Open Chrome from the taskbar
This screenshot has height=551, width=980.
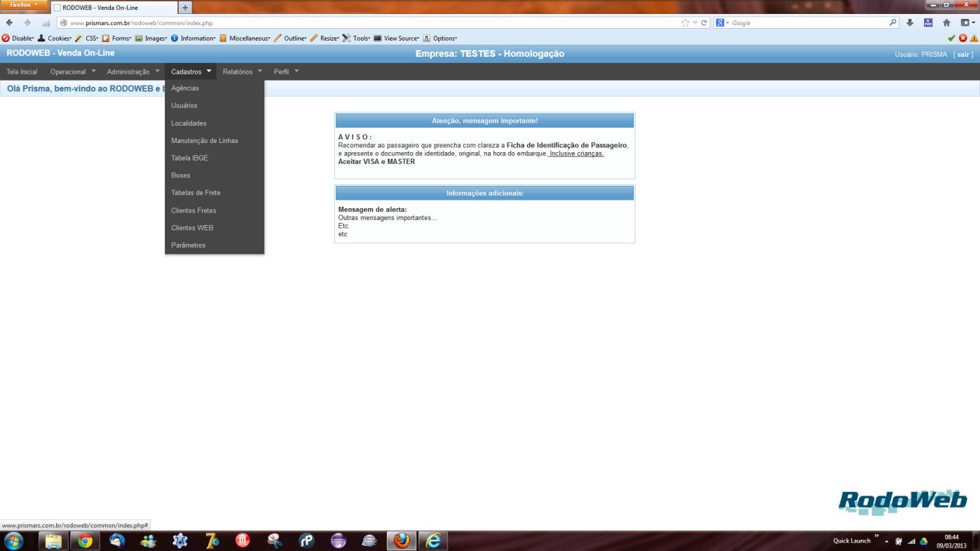(x=85, y=540)
